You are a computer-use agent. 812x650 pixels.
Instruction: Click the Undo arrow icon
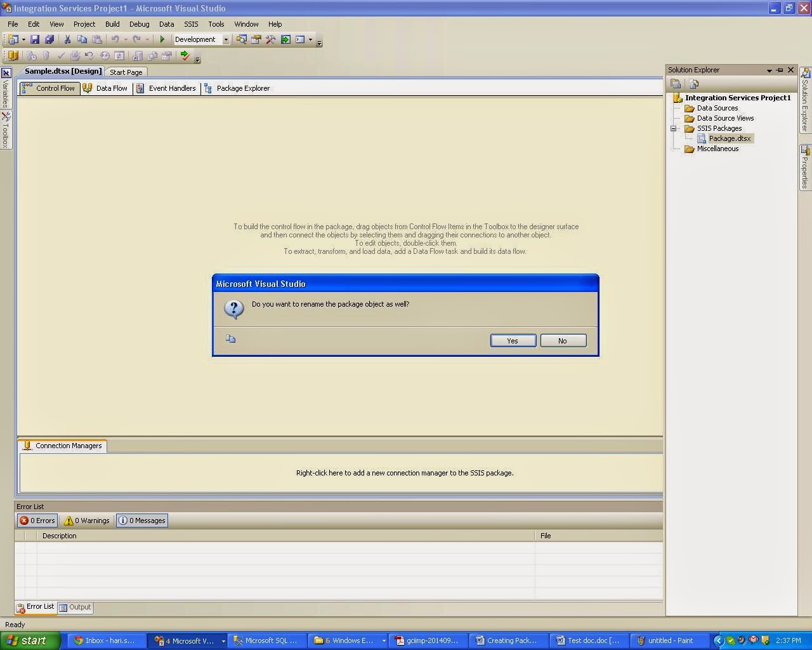click(x=115, y=39)
